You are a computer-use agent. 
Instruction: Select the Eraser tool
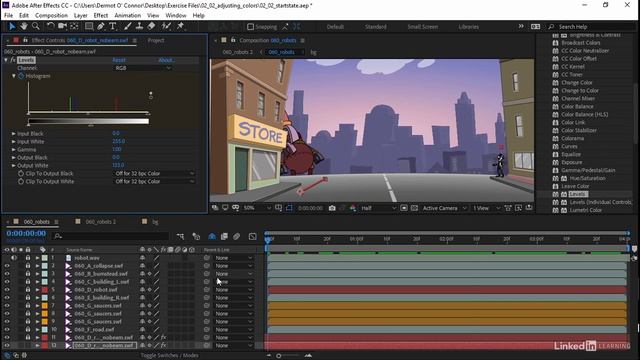[151, 26]
